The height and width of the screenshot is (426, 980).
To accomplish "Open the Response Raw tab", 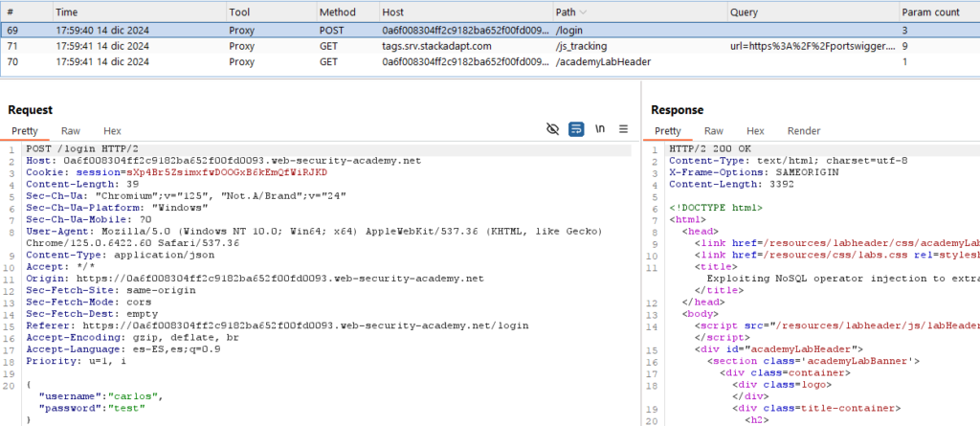I will tap(714, 131).
